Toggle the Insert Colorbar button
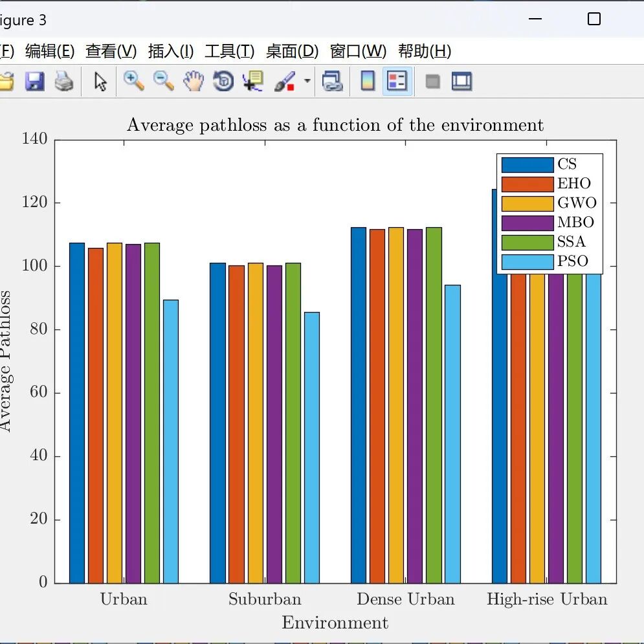 tap(368, 81)
